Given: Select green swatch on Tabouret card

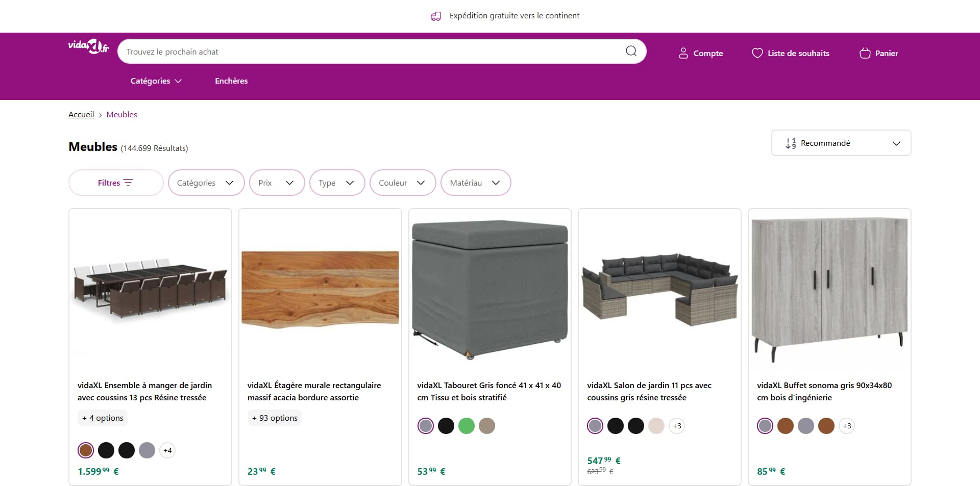Looking at the screenshot, I should click(467, 426).
